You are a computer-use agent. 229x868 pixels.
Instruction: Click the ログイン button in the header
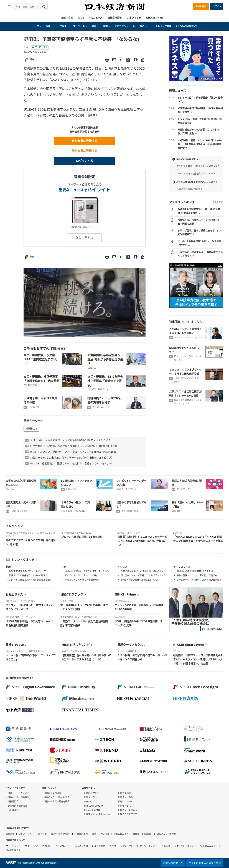coord(217,6)
